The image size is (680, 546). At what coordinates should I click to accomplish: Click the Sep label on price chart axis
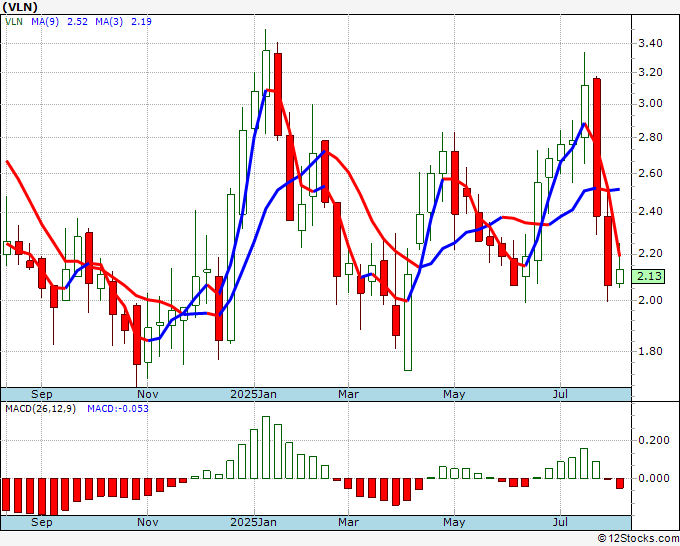pos(42,394)
